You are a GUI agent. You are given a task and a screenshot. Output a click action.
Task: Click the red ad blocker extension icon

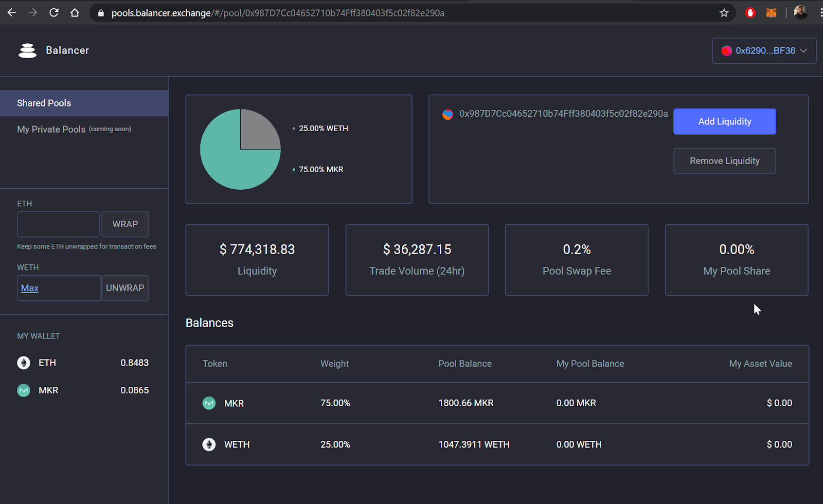tap(750, 13)
